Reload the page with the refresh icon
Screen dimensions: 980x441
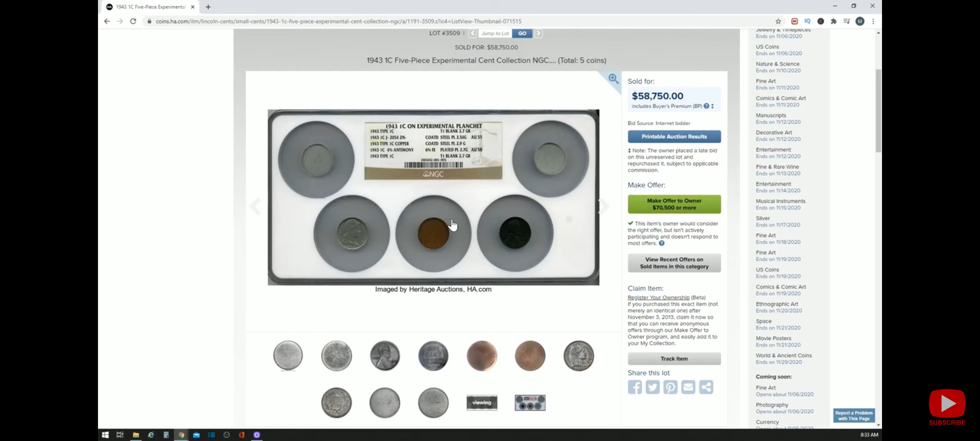pos(133,21)
